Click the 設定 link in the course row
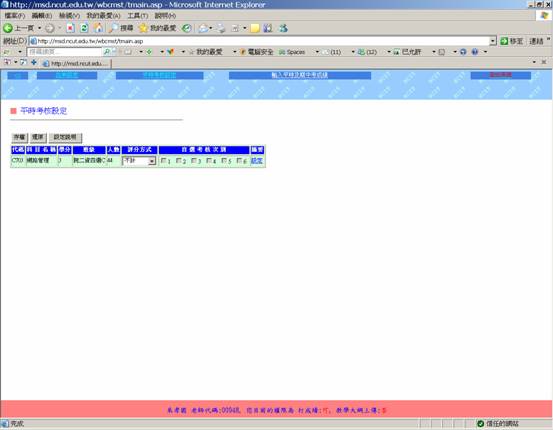The height and width of the screenshot is (430, 553). coord(256,161)
